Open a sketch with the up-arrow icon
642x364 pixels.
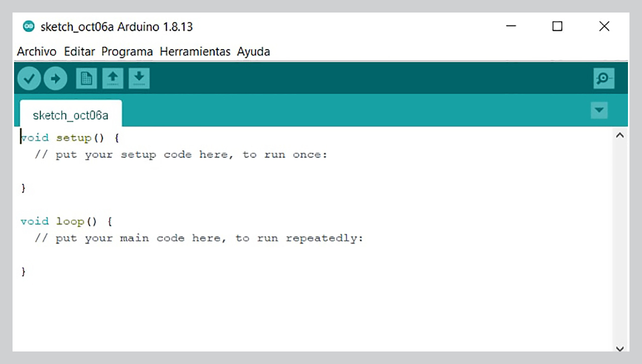click(x=113, y=79)
